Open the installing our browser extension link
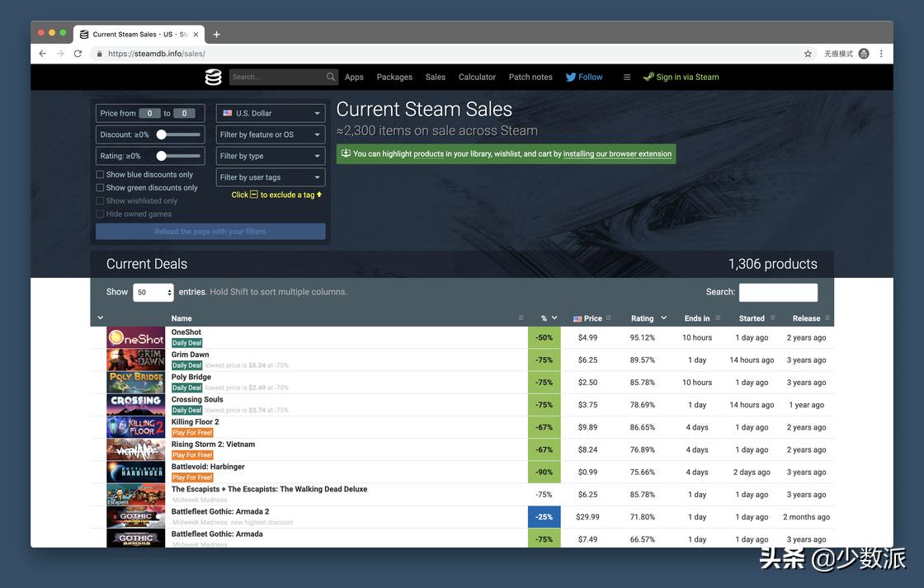The image size is (924, 588). [x=617, y=154]
